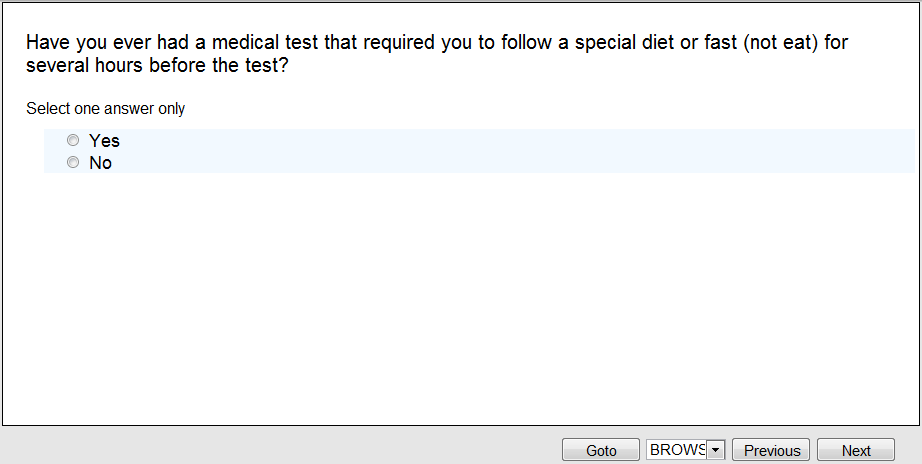Select the Yes radio button
922x464 pixels.
tap(73, 141)
